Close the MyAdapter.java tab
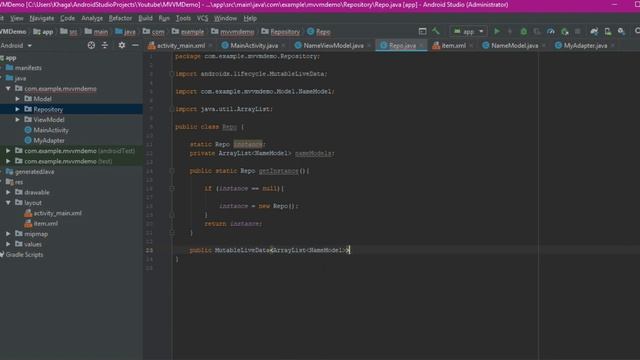The height and width of the screenshot is (360, 640). 613,46
